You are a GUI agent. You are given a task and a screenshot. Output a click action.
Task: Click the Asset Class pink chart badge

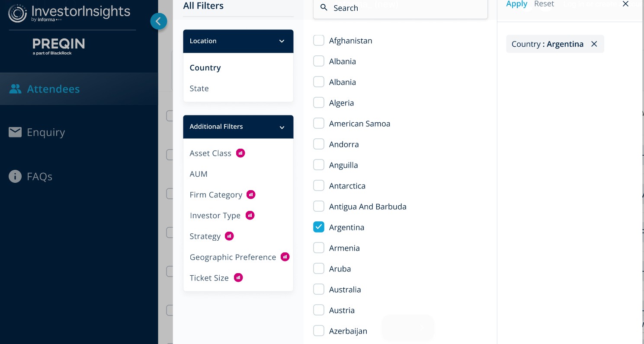240,153
